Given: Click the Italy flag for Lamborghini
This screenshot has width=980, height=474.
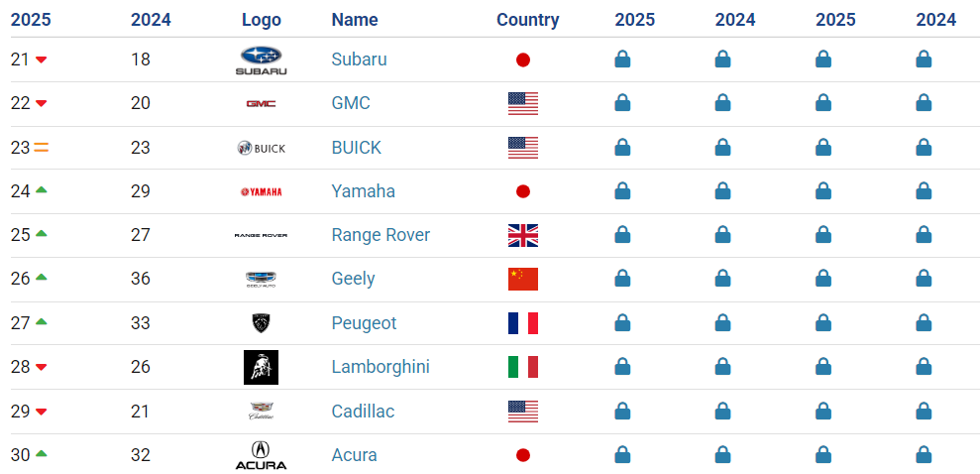Looking at the screenshot, I should 523,367.
